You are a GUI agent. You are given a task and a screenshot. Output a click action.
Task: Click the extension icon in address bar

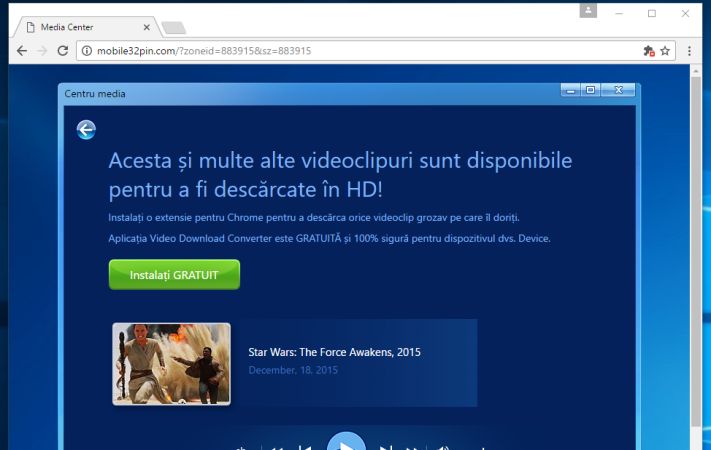pyautogui.click(x=649, y=51)
